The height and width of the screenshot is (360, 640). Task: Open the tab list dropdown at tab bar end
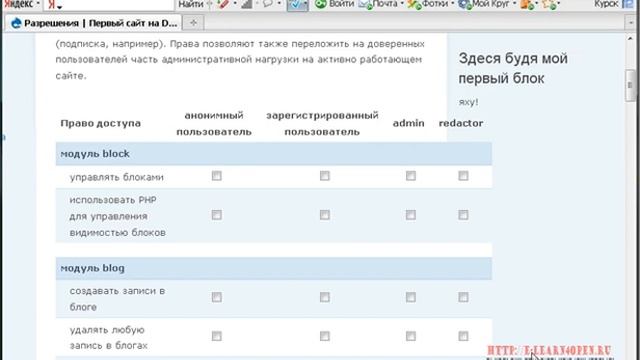pos(631,23)
